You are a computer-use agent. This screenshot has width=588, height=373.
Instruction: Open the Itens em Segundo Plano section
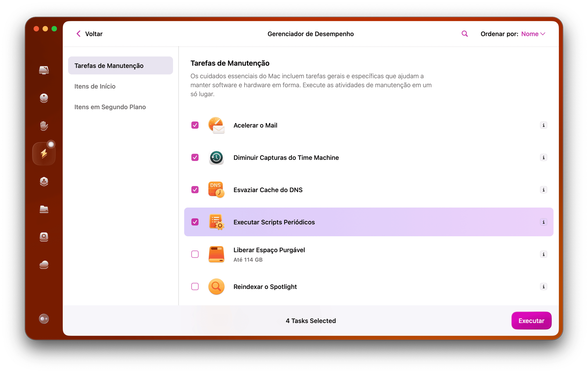pos(110,107)
